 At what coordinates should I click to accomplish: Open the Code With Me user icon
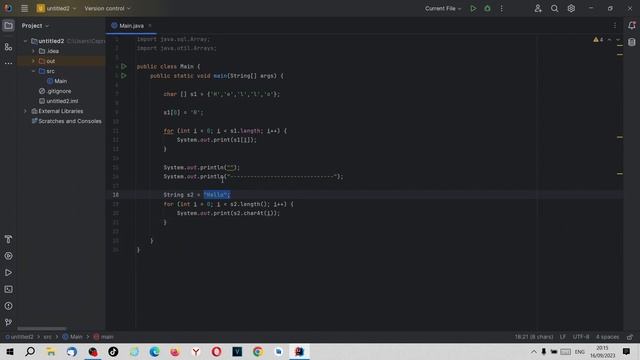538,8
